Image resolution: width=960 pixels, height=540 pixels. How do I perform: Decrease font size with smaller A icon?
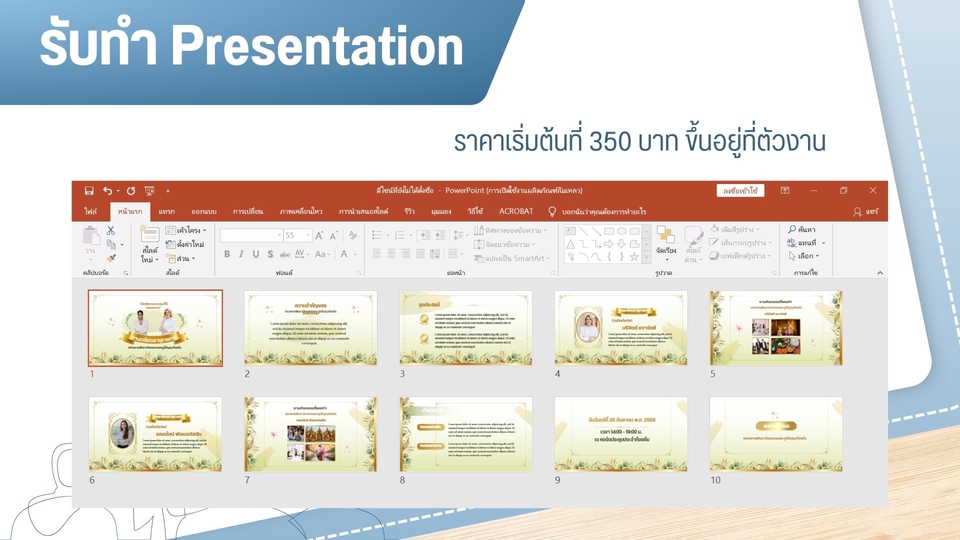[334, 236]
